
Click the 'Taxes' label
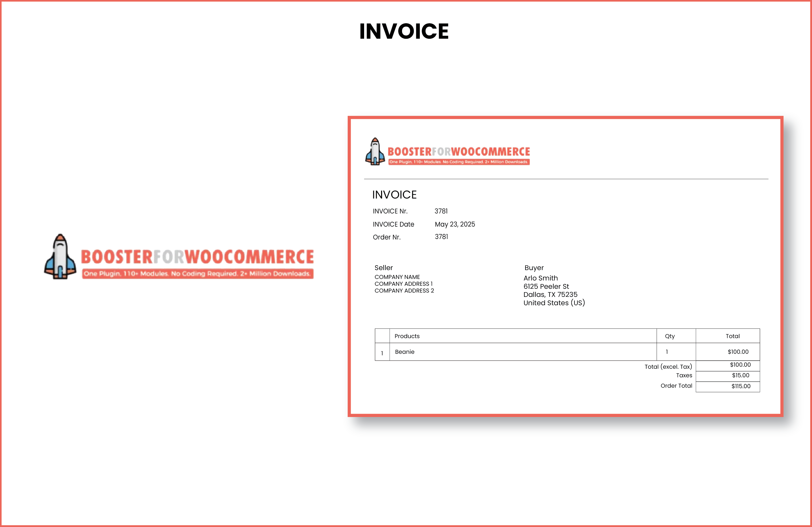click(x=684, y=375)
